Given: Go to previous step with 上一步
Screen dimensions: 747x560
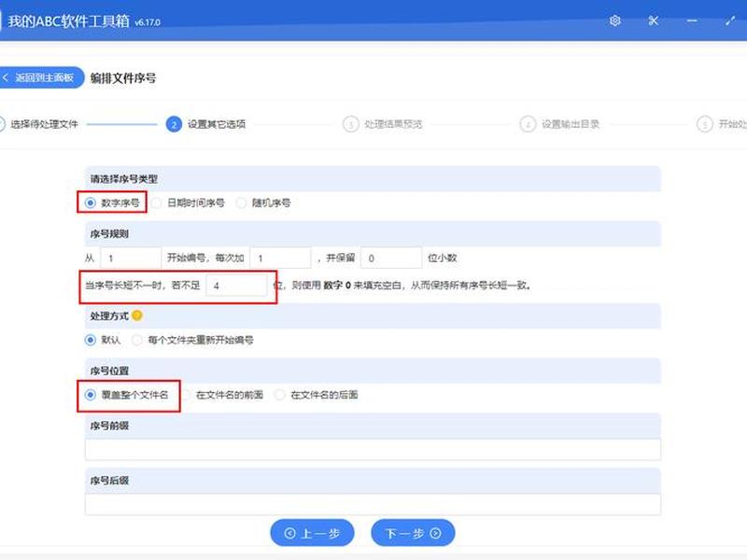Looking at the screenshot, I should [x=312, y=533].
